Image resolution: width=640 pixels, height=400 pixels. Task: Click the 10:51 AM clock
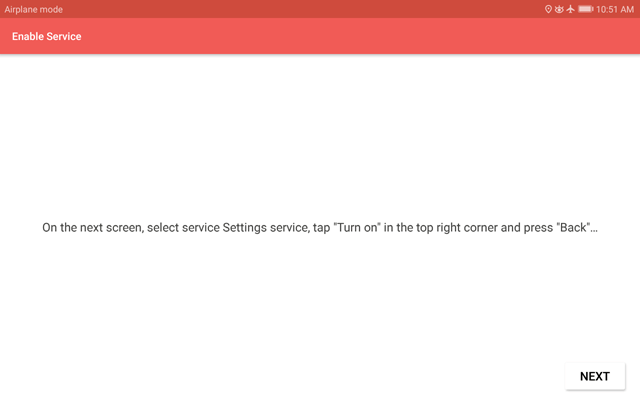point(615,9)
